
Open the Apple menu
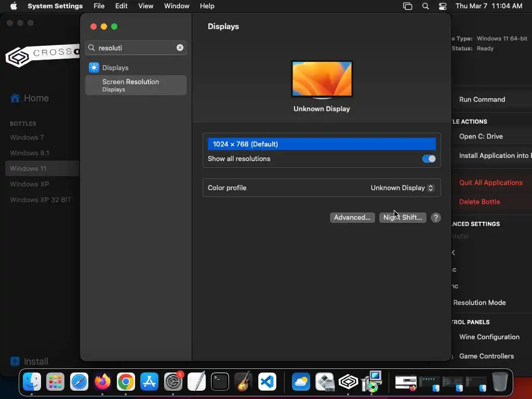coord(14,6)
